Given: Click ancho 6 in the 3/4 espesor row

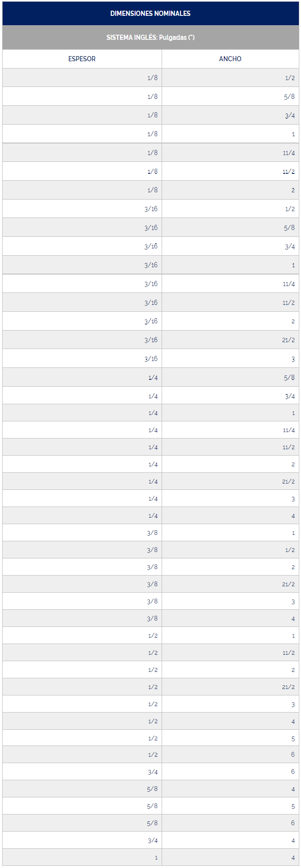Looking at the screenshot, I should (x=293, y=772).
